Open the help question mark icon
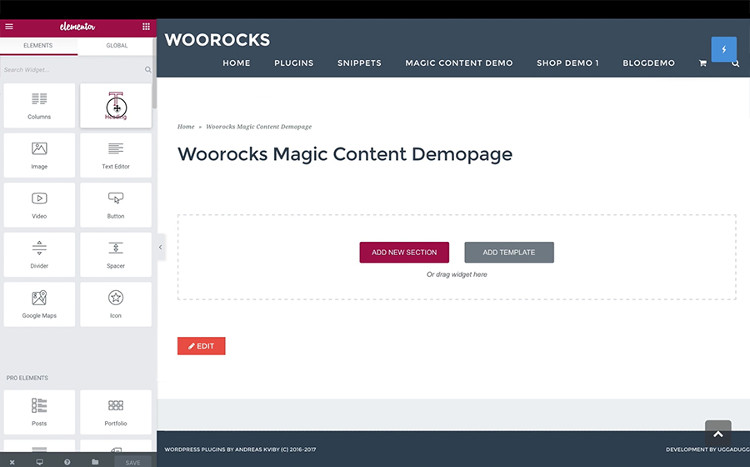The width and height of the screenshot is (750, 467). click(67, 462)
